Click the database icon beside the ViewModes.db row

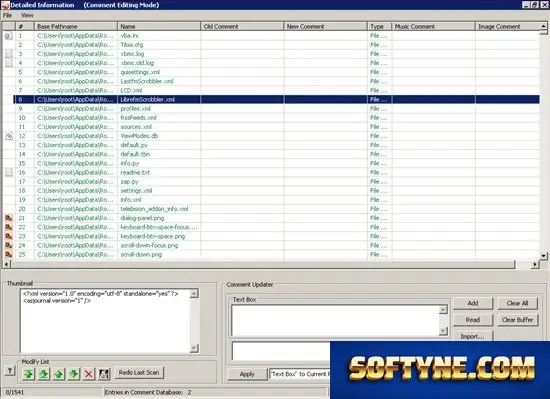9,136
